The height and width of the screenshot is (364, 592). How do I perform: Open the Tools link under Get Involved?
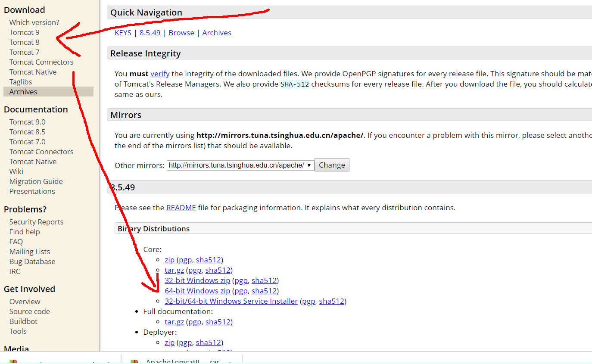[x=18, y=331]
